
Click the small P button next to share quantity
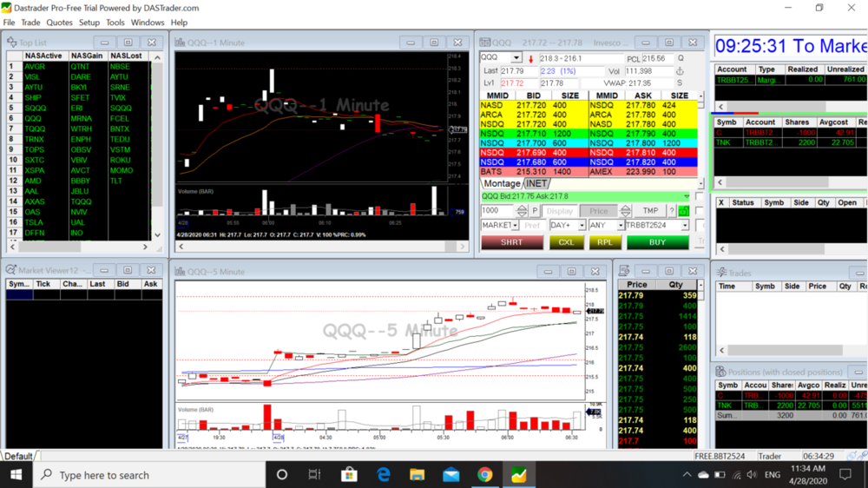click(536, 211)
